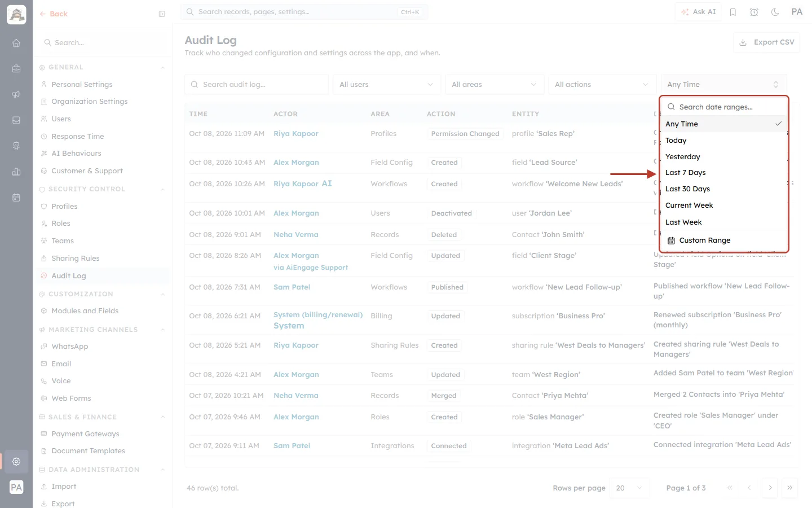Screen dimensions: 812x508
Task: Focus the Search date ranges field
Action: [x=723, y=107]
